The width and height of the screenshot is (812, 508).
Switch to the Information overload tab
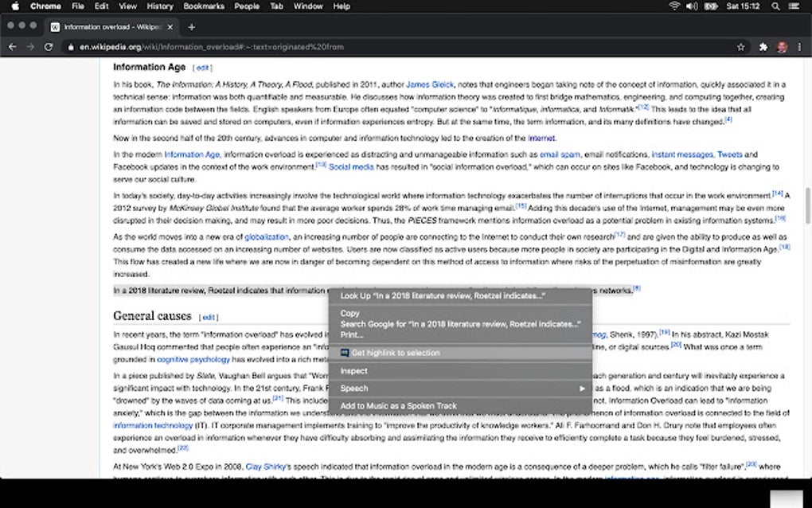(x=111, y=27)
